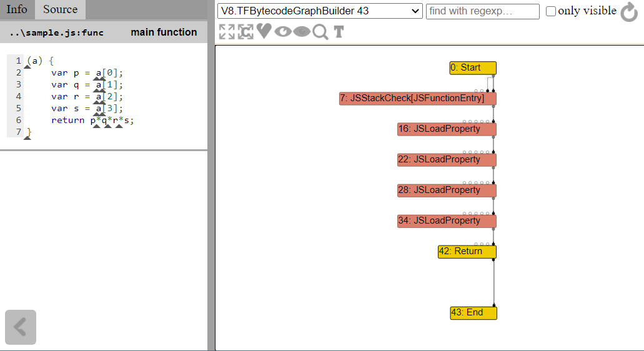Click the show all nodes icon
The height and width of the screenshot is (351, 644).
[245, 32]
